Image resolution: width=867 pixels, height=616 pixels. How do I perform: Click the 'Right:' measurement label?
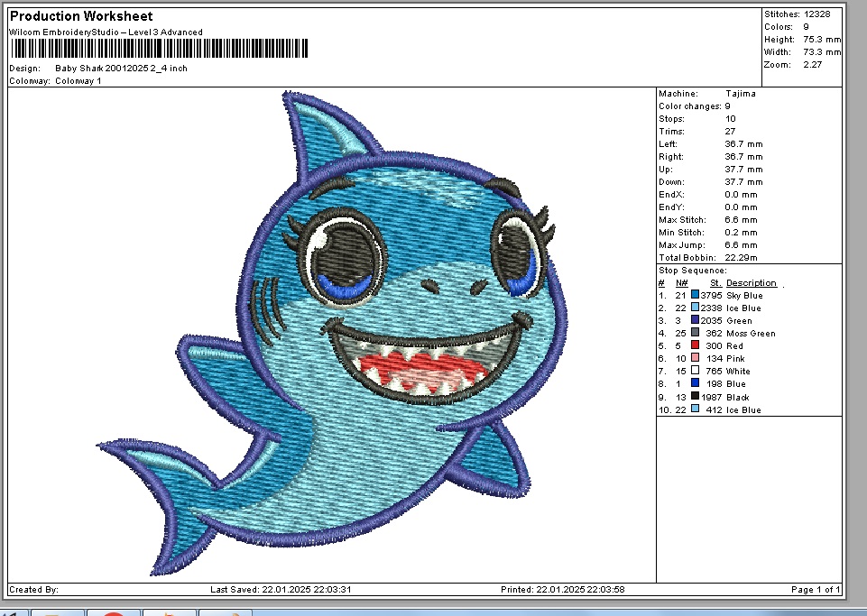click(670, 157)
